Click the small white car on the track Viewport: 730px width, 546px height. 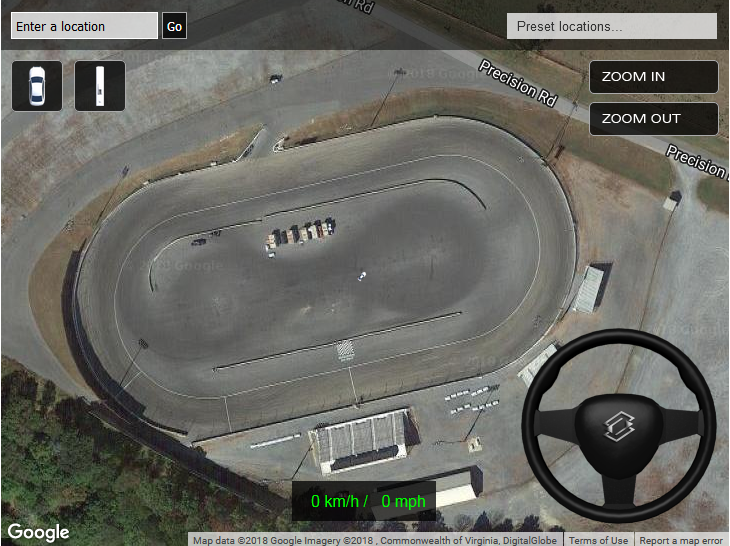coord(362,276)
